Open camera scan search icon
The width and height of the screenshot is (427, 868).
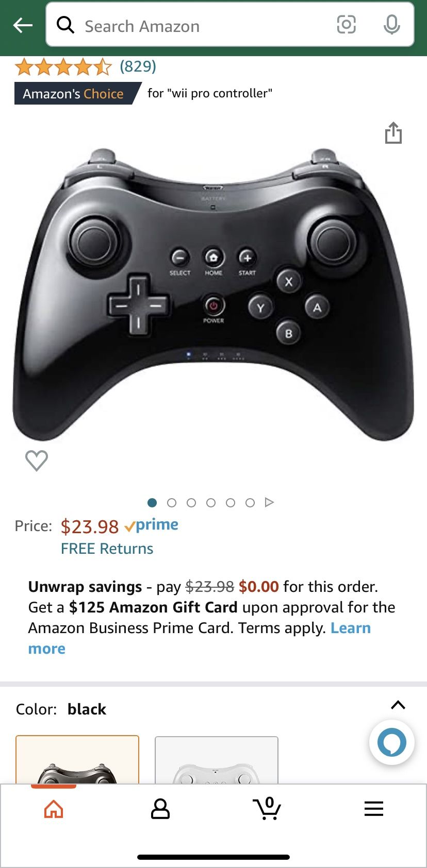pyautogui.click(x=346, y=24)
